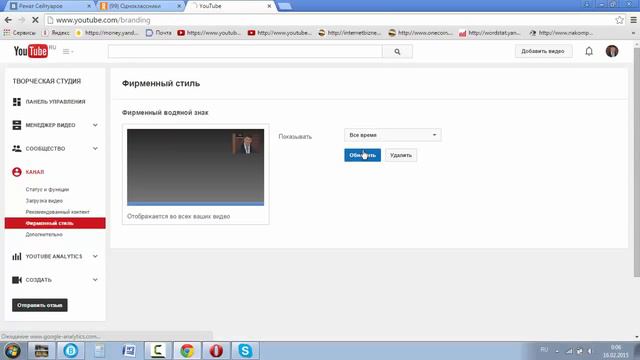Screen dimensions: 640x360
Task: Switch to the Одноклассники tab
Action: coord(141,6)
